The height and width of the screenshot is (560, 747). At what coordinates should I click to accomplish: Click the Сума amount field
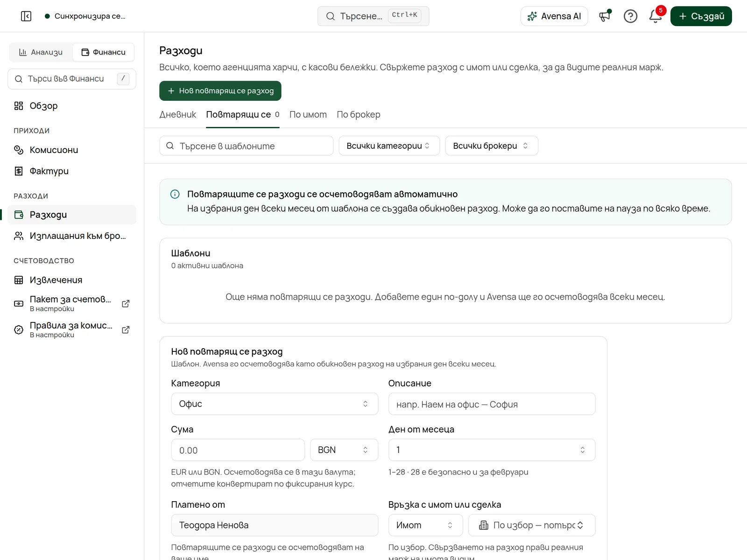click(238, 450)
